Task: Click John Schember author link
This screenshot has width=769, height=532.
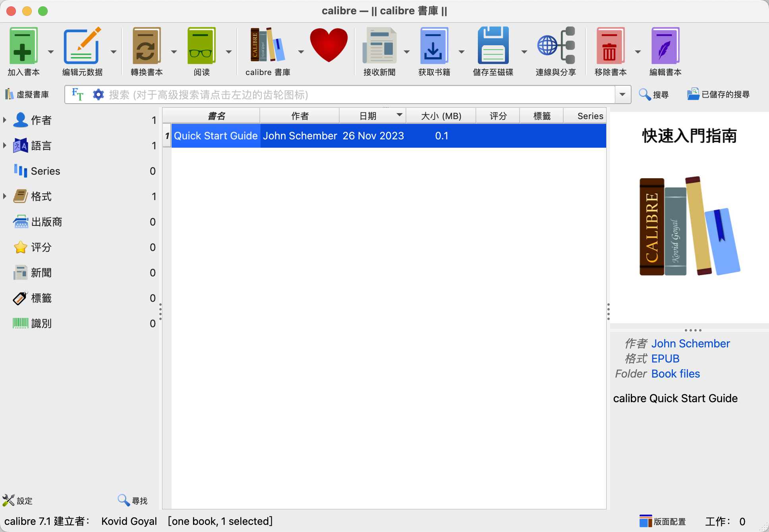Action: pyautogui.click(x=690, y=343)
